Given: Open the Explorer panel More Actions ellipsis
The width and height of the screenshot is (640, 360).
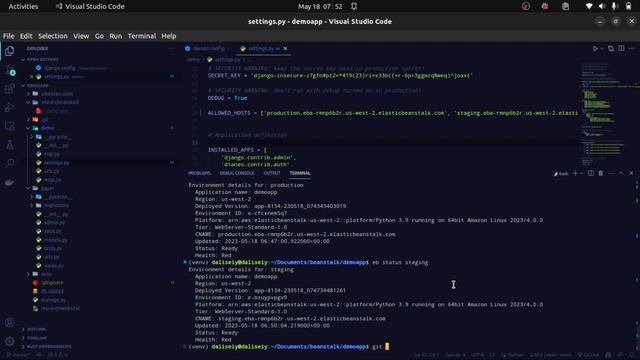Looking at the screenshot, I should (171, 49).
